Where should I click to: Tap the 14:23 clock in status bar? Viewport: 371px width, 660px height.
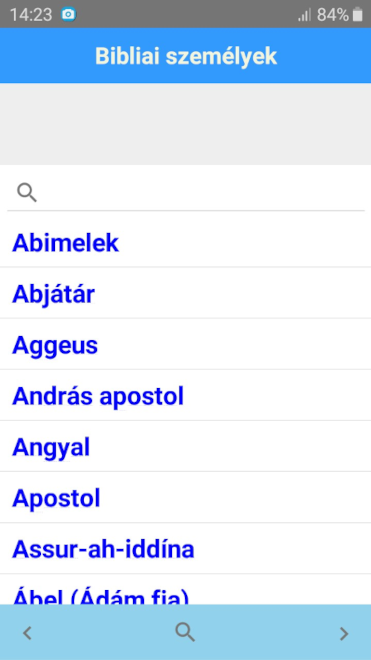point(31,15)
